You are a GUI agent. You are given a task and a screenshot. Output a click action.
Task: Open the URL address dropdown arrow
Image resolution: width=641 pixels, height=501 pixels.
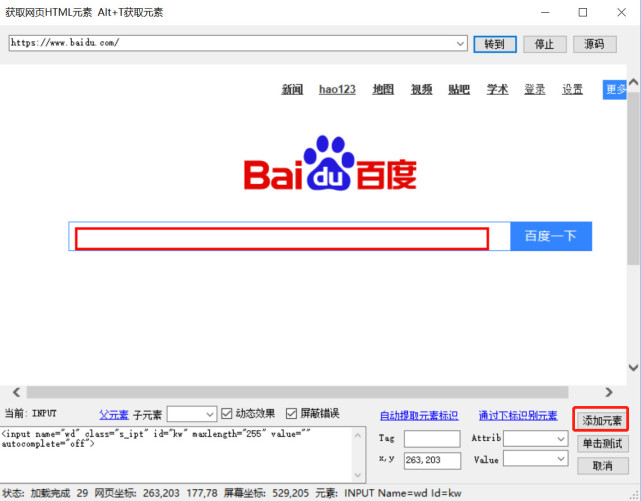pyautogui.click(x=460, y=43)
